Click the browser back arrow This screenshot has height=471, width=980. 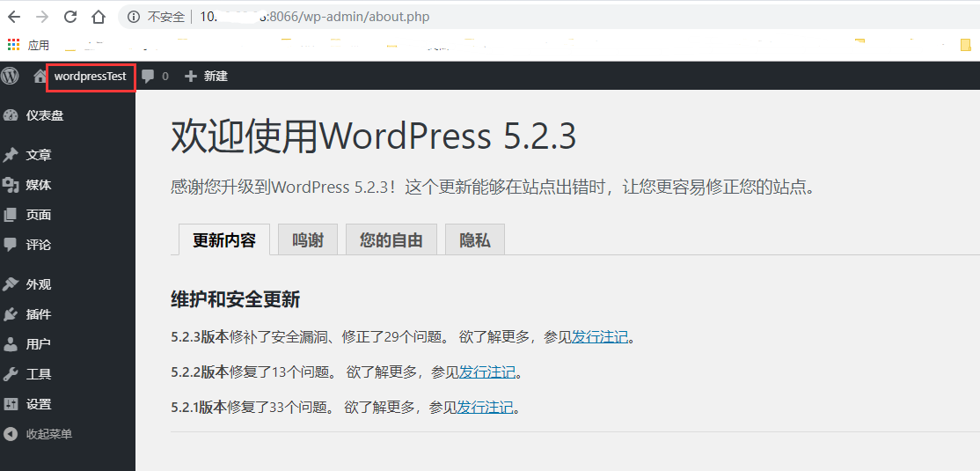[14, 17]
